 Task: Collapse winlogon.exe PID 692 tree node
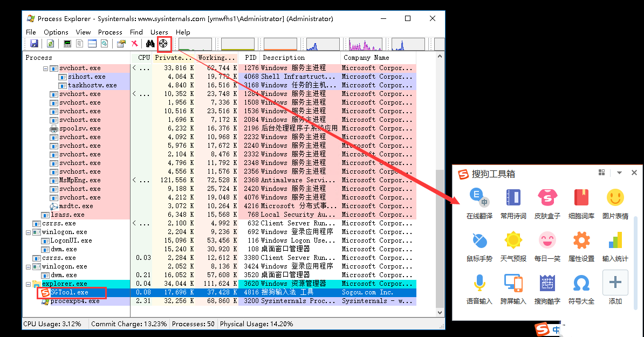click(x=29, y=232)
